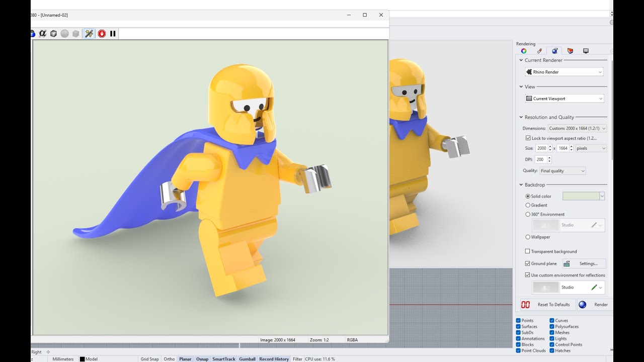Viewport: 644px width, 362px height.
Task: Select the Gradient backdrop option
Action: coord(528,205)
